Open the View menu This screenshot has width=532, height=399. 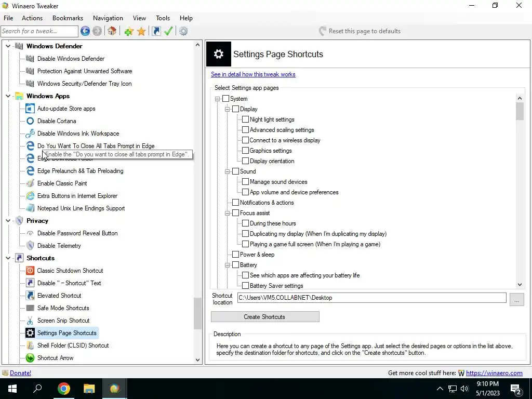tap(139, 18)
